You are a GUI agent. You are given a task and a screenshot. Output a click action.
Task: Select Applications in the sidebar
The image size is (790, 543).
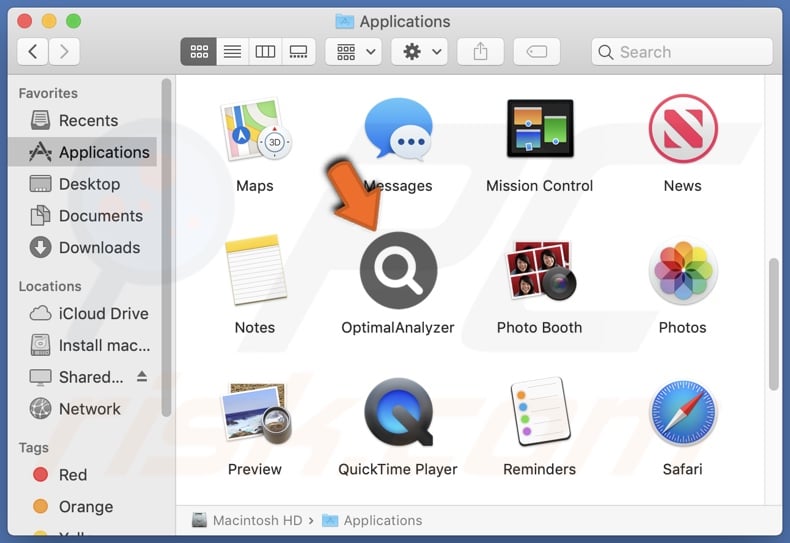coord(83,152)
